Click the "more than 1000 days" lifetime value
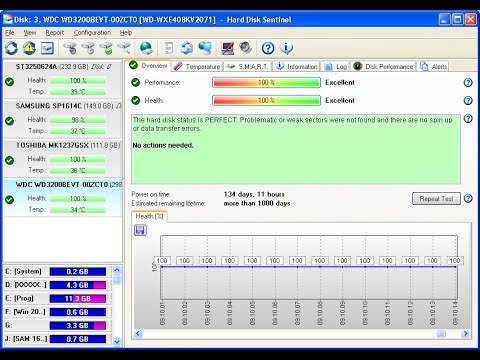The height and width of the screenshot is (360, 480). [x=257, y=203]
